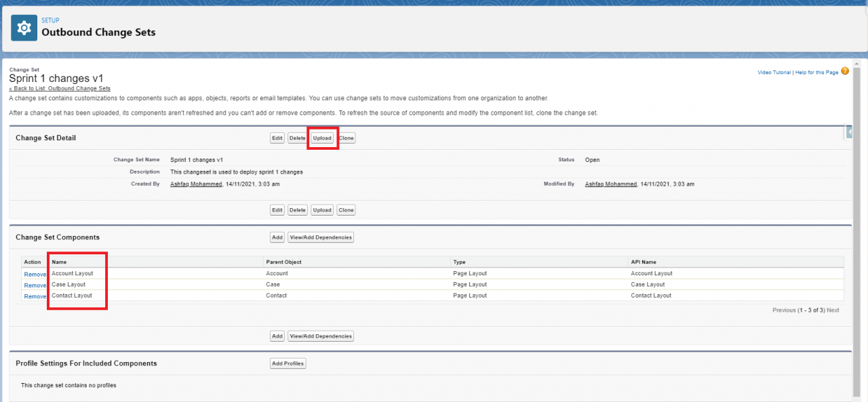The height and width of the screenshot is (402, 868).
Task: Click the Upload button in Change Set Detail
Action: coord(321,138)
